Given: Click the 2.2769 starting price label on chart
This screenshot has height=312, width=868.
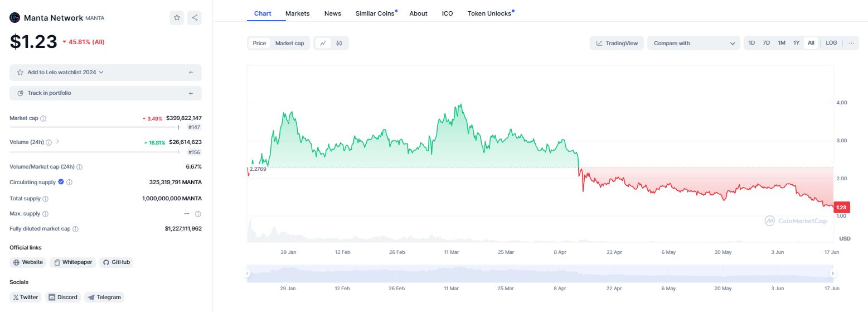Looking at the screenshot, I should point(258,169).
